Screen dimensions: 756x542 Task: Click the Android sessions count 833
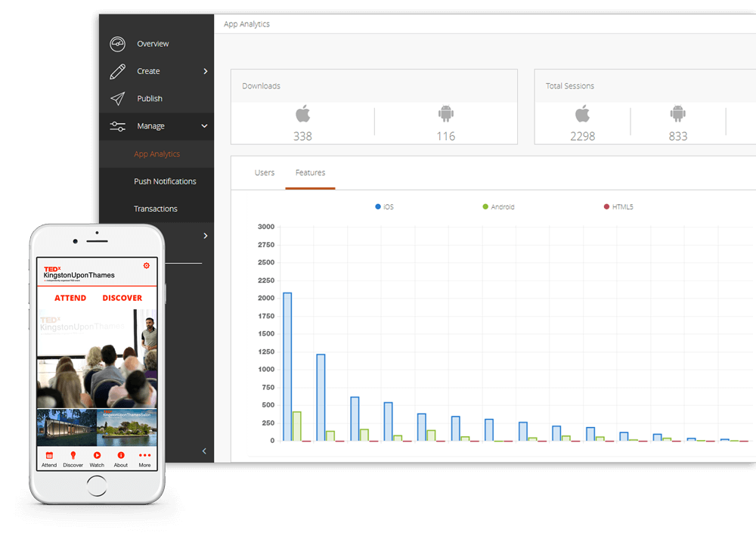tap(678, 137)
